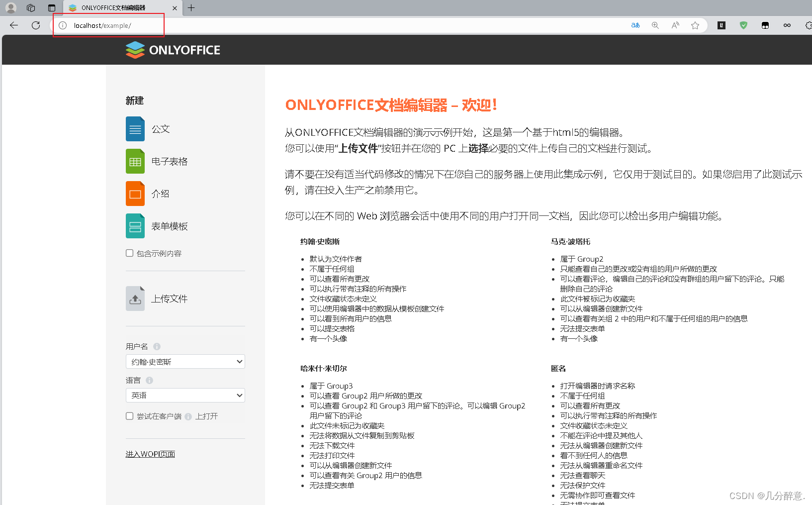Click info icon beside 尝试在客户端
812x505 pixels.
pyautogui.click(x=188, y=416)
